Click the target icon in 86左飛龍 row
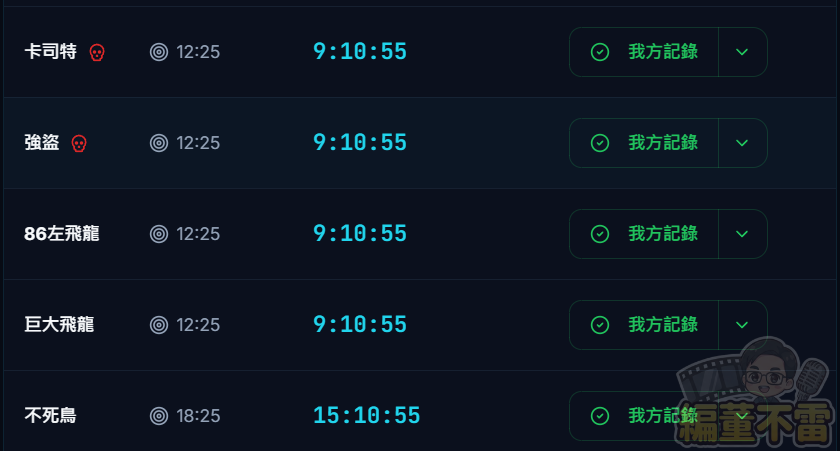This screenshot has width=840, height=451. pos(159,234)
